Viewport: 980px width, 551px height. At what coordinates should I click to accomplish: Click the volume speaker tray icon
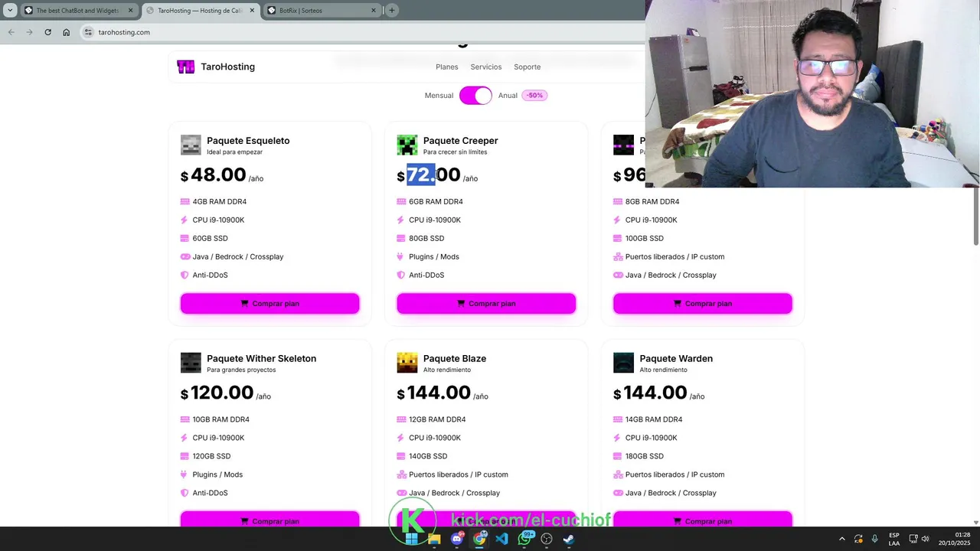[x=926, y=539]
